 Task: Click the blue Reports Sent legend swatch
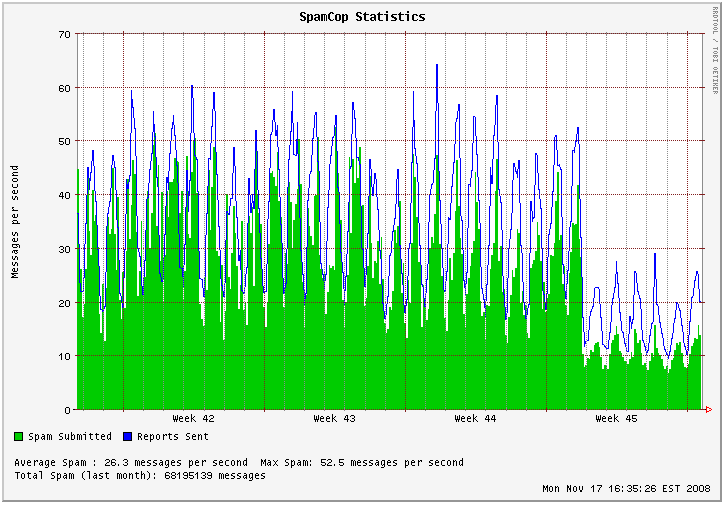[127, 437]
